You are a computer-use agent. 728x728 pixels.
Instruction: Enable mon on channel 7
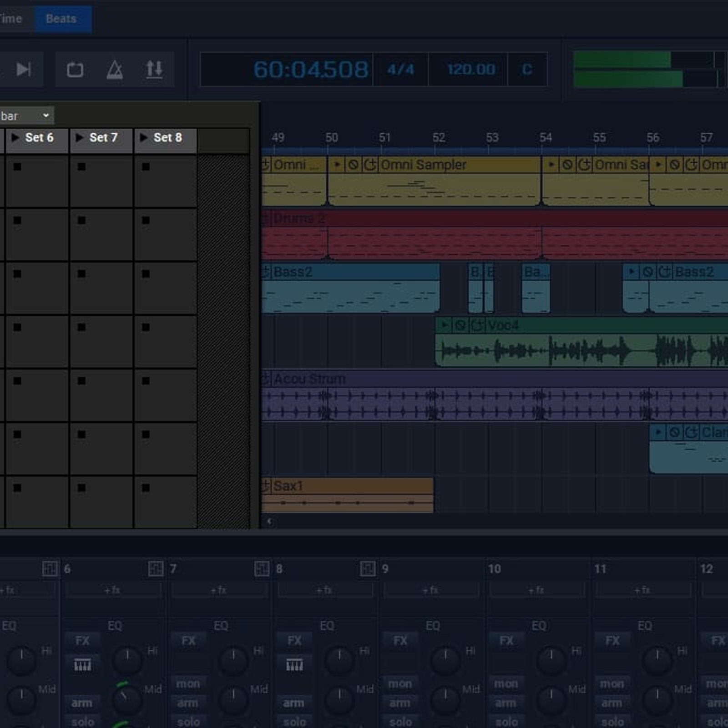point(188,684)
